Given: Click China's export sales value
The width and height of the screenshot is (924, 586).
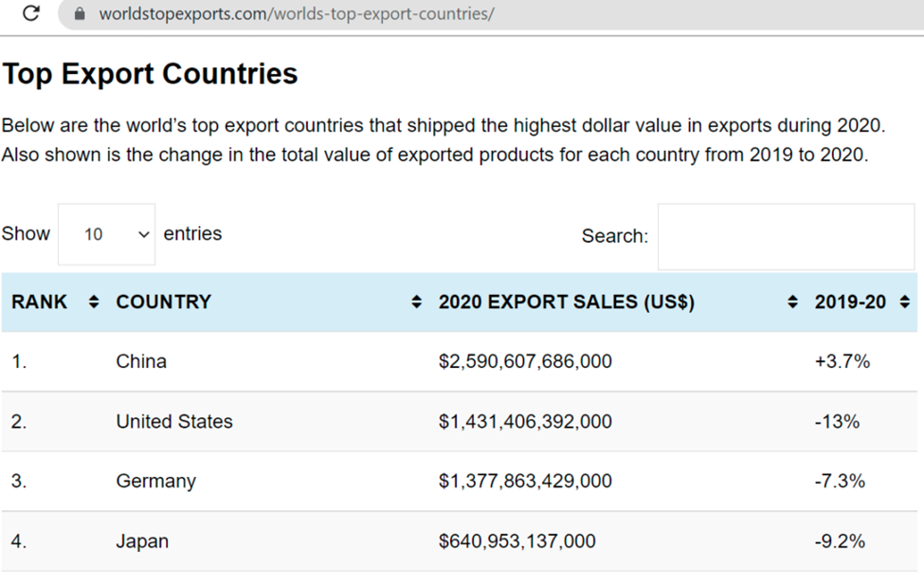Looking at the screenshot, I should click(x=525, y=361).
